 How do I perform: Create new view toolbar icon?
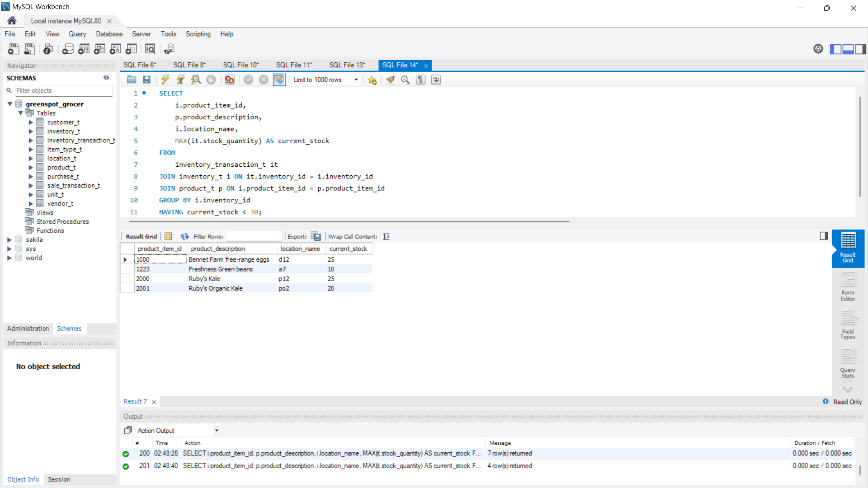click(x=100, y=49)
